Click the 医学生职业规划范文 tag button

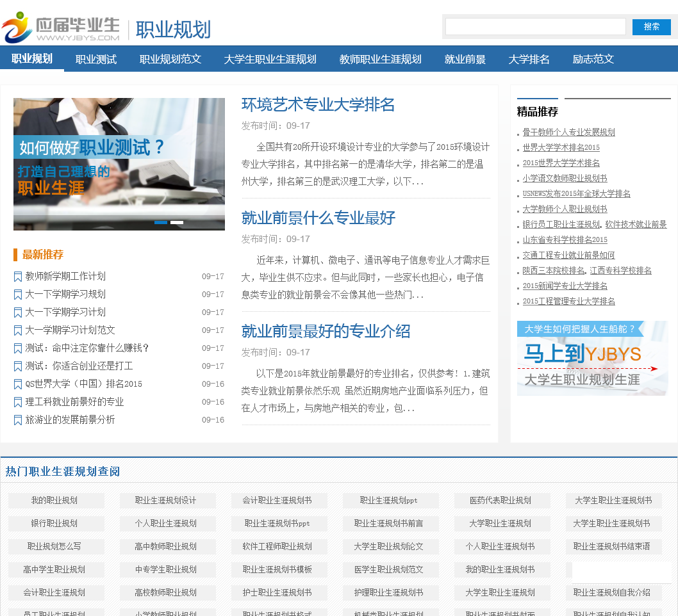[x=391, y=569]
